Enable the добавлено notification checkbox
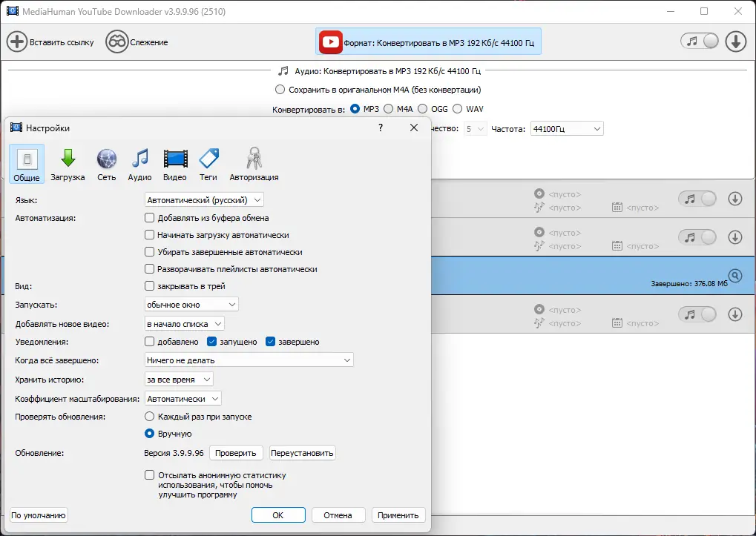 tap(149, 342)
